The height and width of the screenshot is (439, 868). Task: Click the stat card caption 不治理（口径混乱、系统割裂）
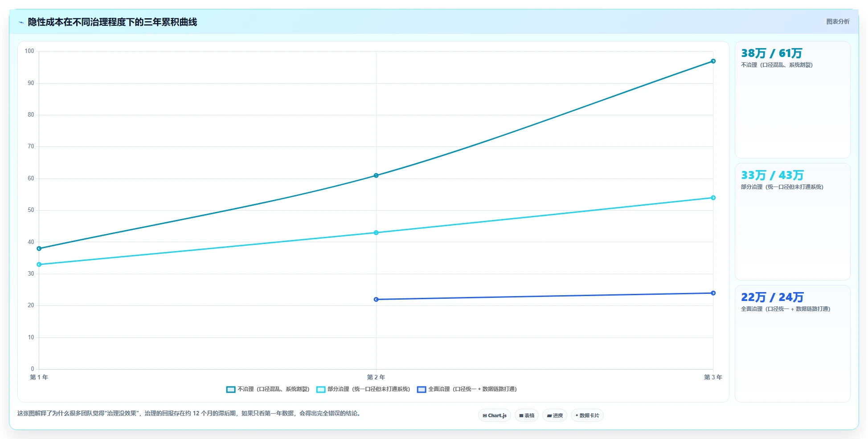(x=777, y=65)
